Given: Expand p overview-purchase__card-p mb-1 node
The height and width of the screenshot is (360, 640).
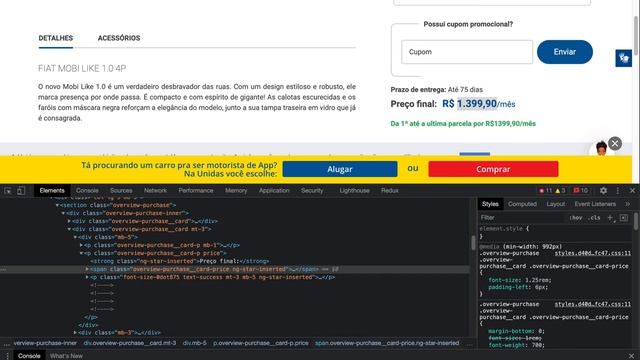Looking at the screenshot, I should tap(81, 245).
